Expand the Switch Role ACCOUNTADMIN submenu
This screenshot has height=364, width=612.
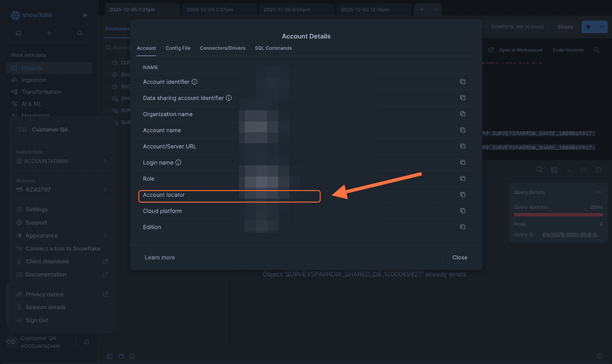click(x=105, y=161)
